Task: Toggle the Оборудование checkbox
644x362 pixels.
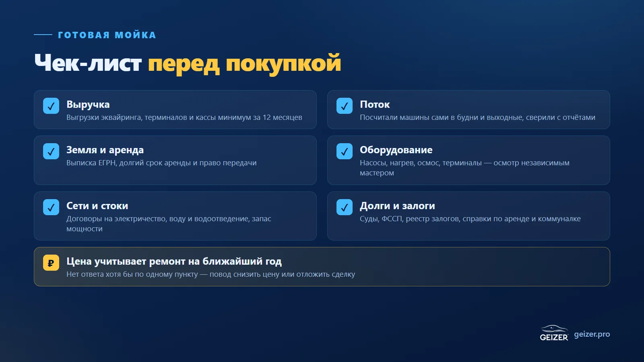Action: [x=345, y=151]
